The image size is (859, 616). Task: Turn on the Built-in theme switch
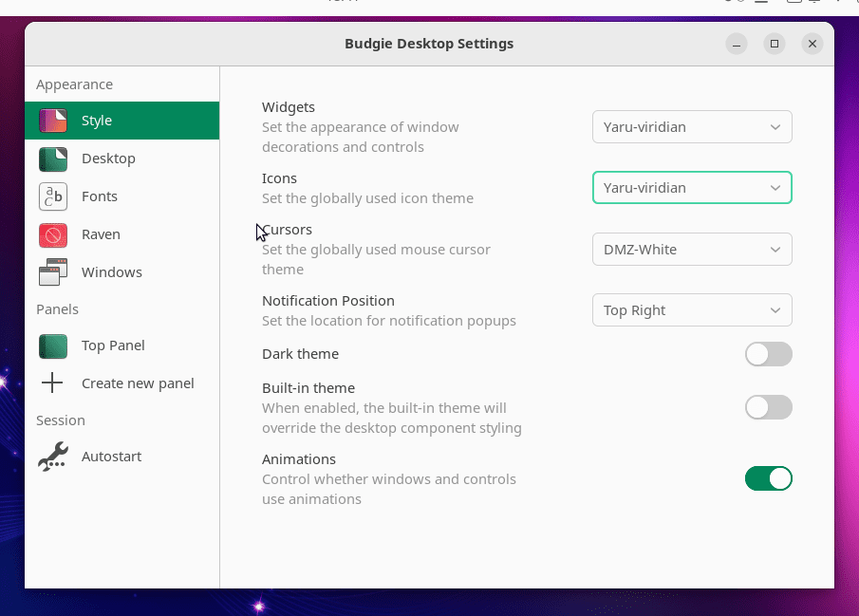tap(769, 406)
